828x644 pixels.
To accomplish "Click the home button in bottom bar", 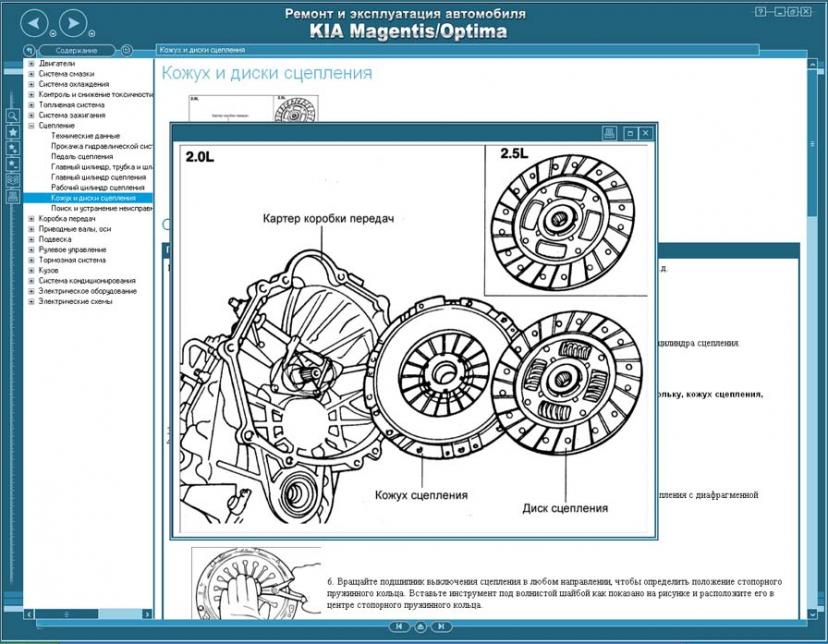I will point(420,627).
